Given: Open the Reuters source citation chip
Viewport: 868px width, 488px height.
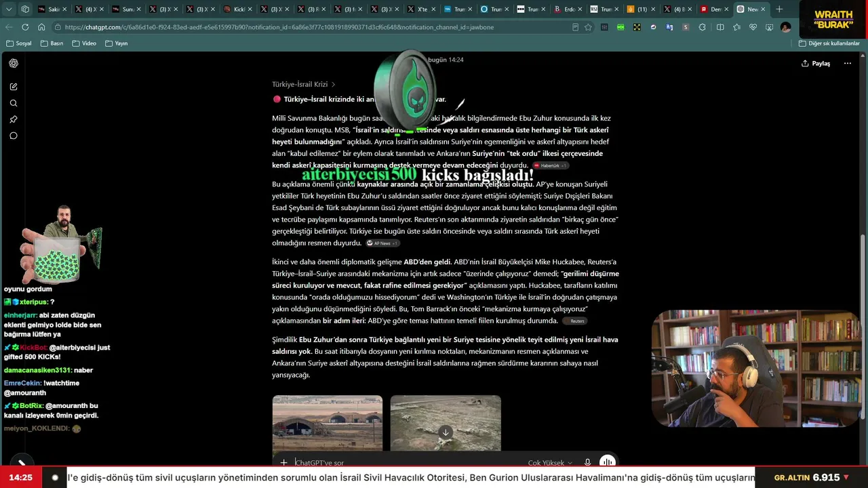Looking at the screenshot, I should coord(574,321).
